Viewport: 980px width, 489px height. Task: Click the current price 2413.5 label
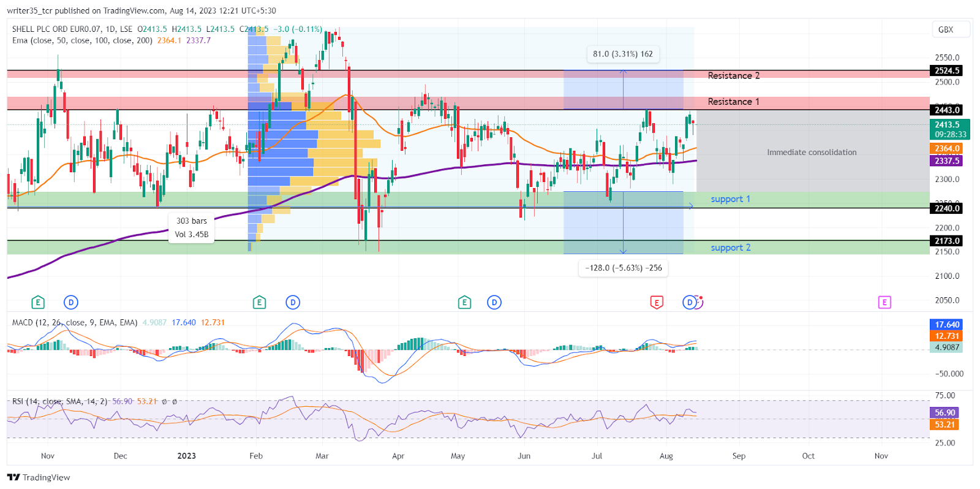(x=950, y=129)
